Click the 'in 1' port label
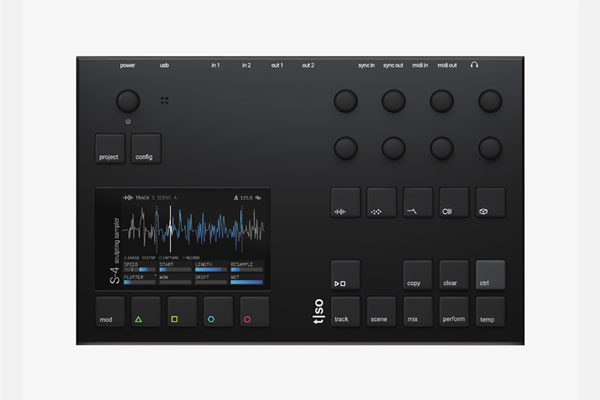The image size is (600, 400). point(215,65)
